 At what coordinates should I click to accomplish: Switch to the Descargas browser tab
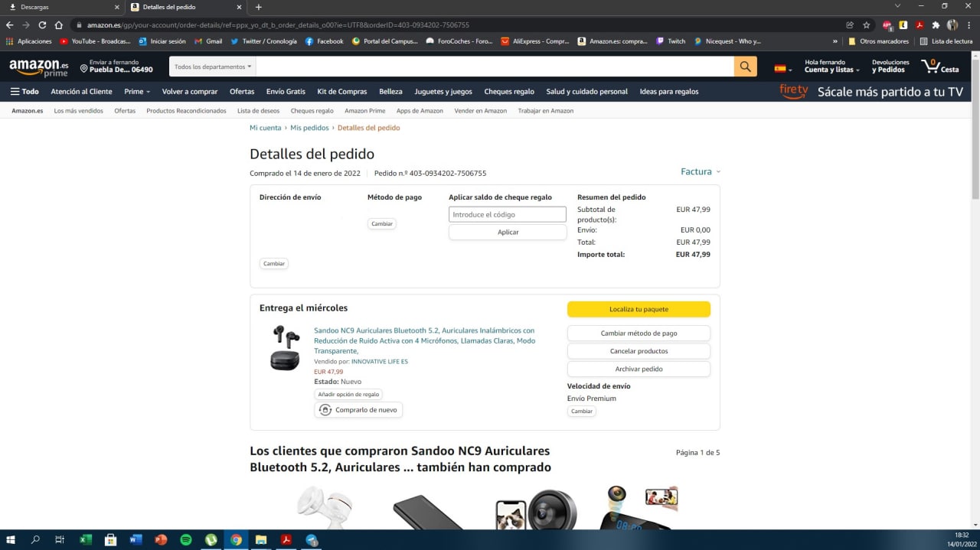point(61,7)
